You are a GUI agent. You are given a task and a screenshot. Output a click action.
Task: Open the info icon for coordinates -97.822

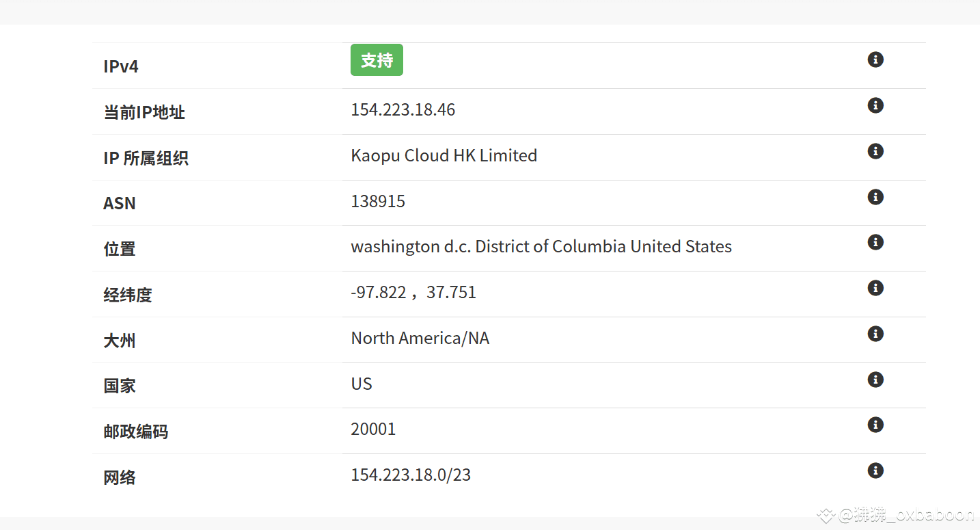(875, 288)
